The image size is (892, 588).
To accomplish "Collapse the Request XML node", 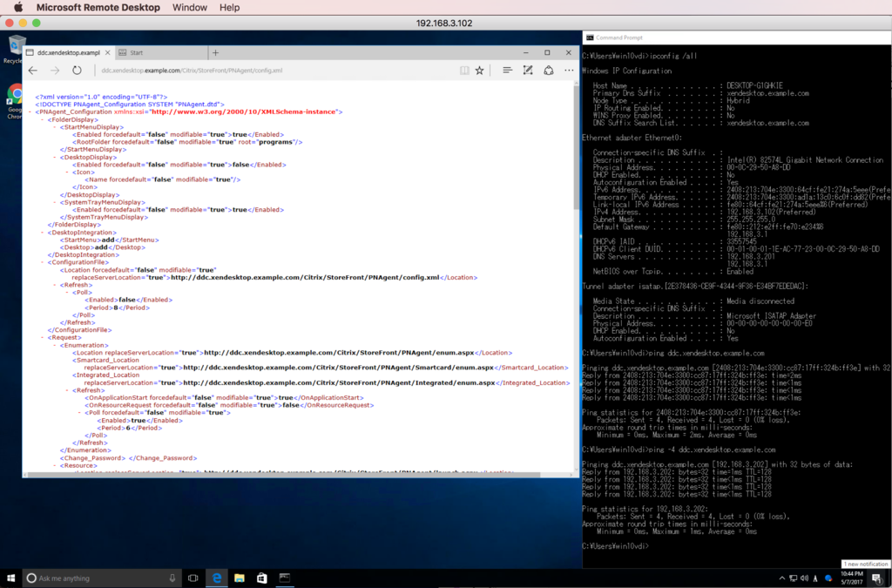I will click(x=43, y=337).
